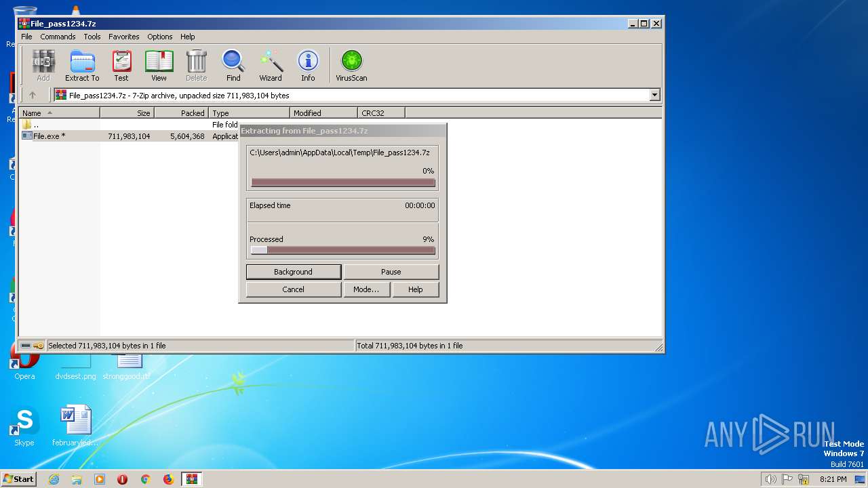The width and height of the screenshot is (868, 488).
Task: Click the Processed progress bar
Action: tap(342, 250)
